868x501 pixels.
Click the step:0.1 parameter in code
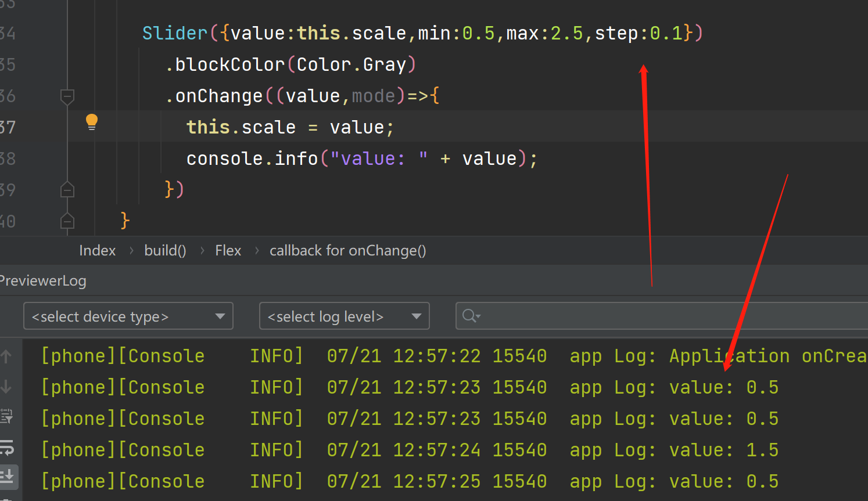(639, 33)
